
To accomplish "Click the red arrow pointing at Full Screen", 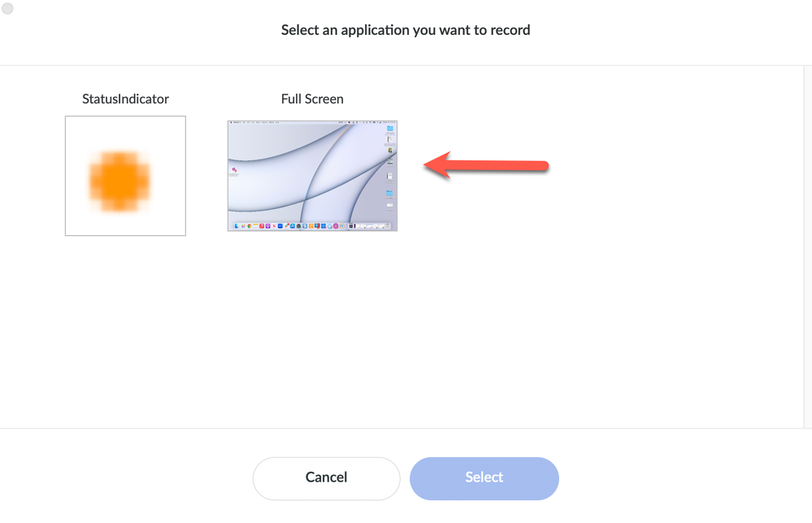I will (486, 166).
